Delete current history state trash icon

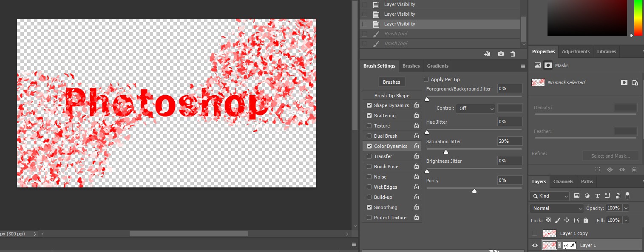tap(513, 54)
